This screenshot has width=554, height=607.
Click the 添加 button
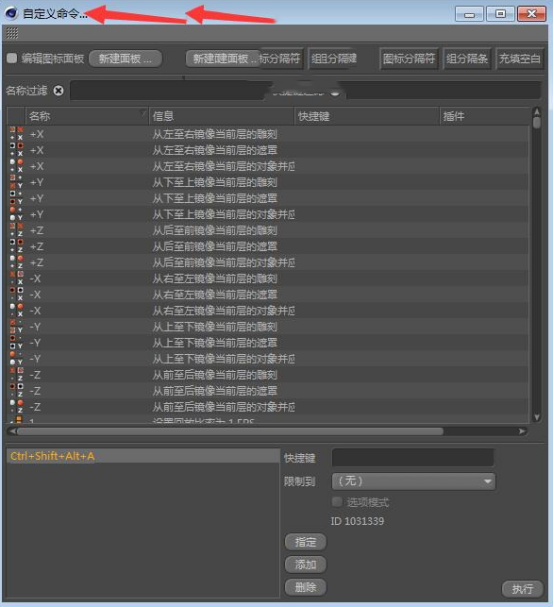[305, 564]
